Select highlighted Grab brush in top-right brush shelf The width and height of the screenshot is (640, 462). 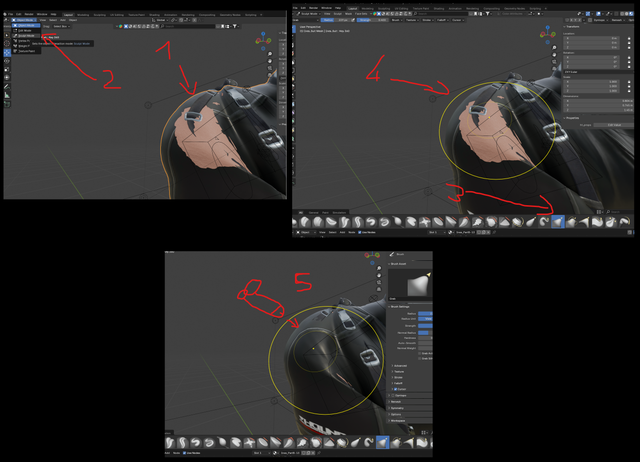[x=558, y=222]
